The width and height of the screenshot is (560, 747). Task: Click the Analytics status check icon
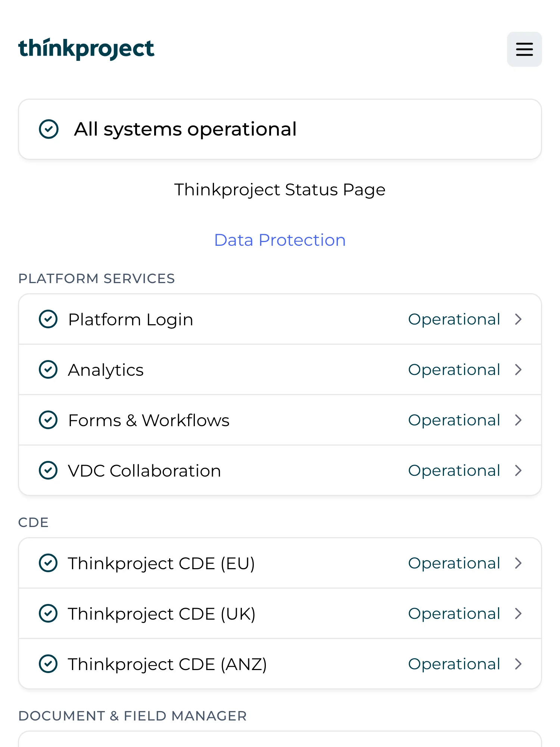[x=48, y=370]
